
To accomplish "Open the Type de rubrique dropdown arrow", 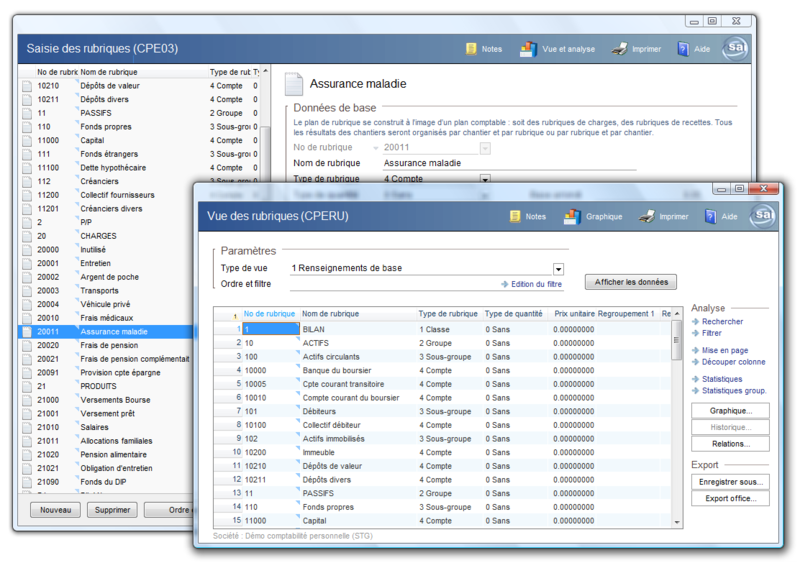I will point(485,179).
